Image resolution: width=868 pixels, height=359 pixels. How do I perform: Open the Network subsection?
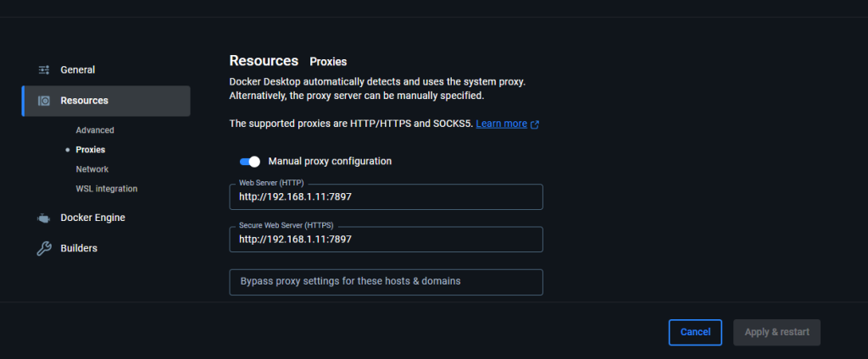coord(92,169)
